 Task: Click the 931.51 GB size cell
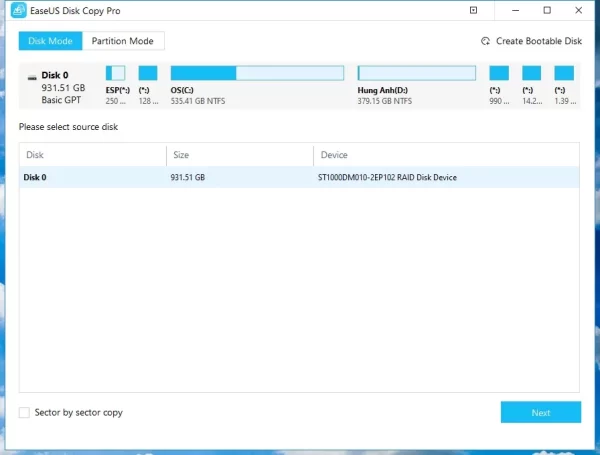pyautogui.click(x=188, y=178)
